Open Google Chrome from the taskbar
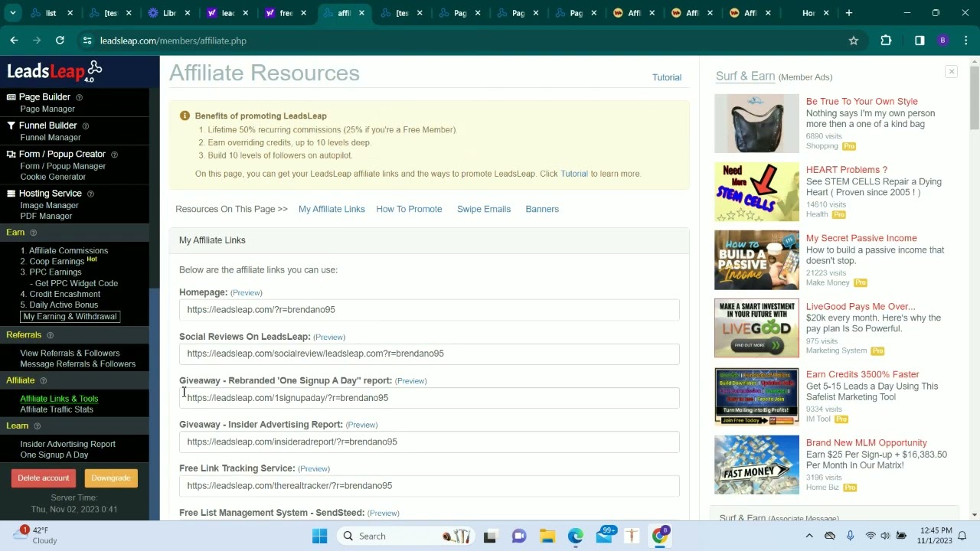 coord(660,536)
